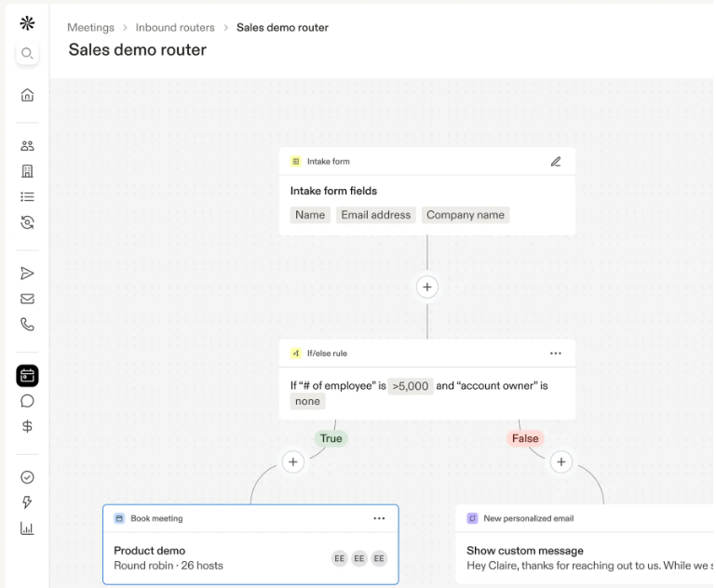Open the If/else rule more options menu
716x588 pixels.
(x=556, y=354)
